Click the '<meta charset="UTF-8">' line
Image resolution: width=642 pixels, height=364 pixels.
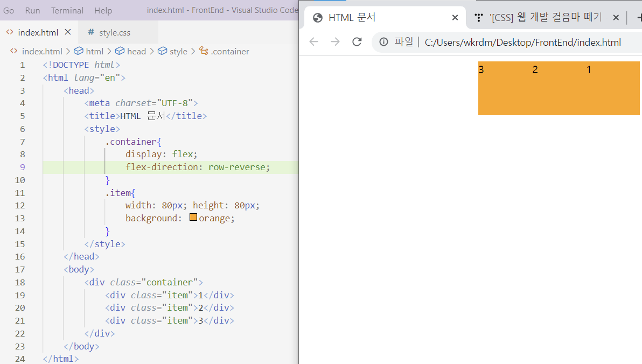[141, 103]
